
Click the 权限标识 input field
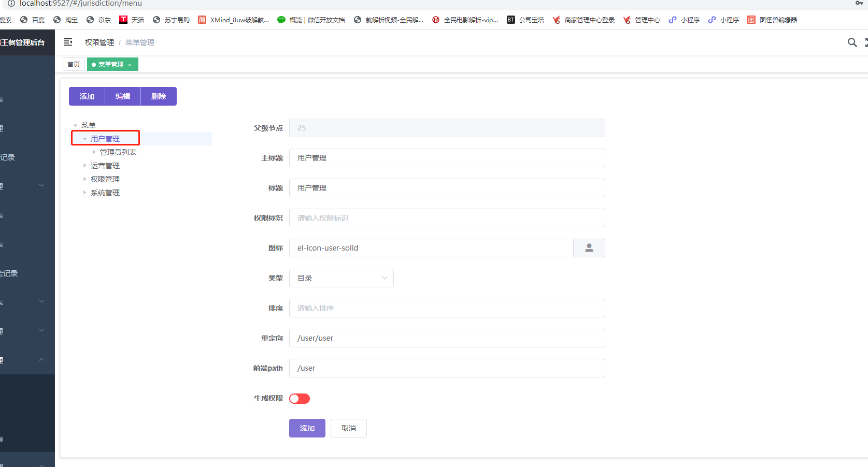(447, 218)
